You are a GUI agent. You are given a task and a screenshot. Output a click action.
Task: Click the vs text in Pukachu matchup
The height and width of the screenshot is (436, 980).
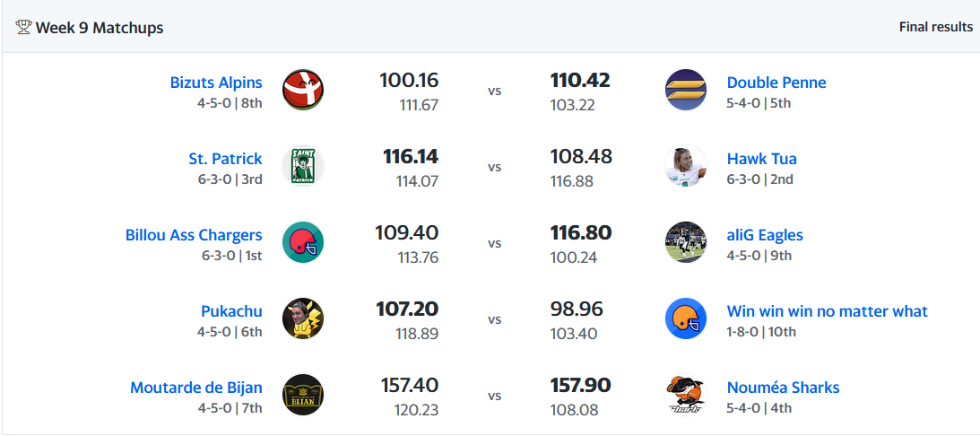[494, 319]
